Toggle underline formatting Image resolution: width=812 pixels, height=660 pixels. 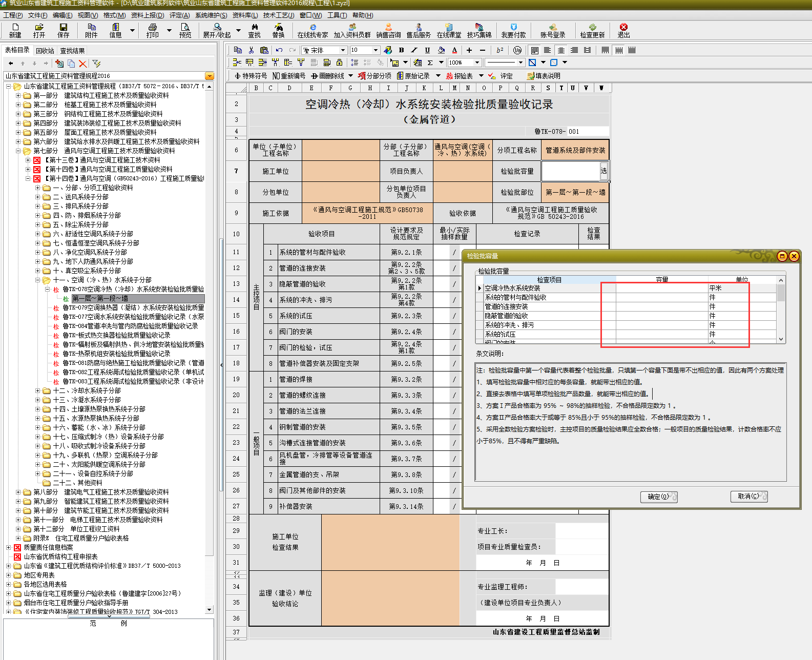point(427,50)
